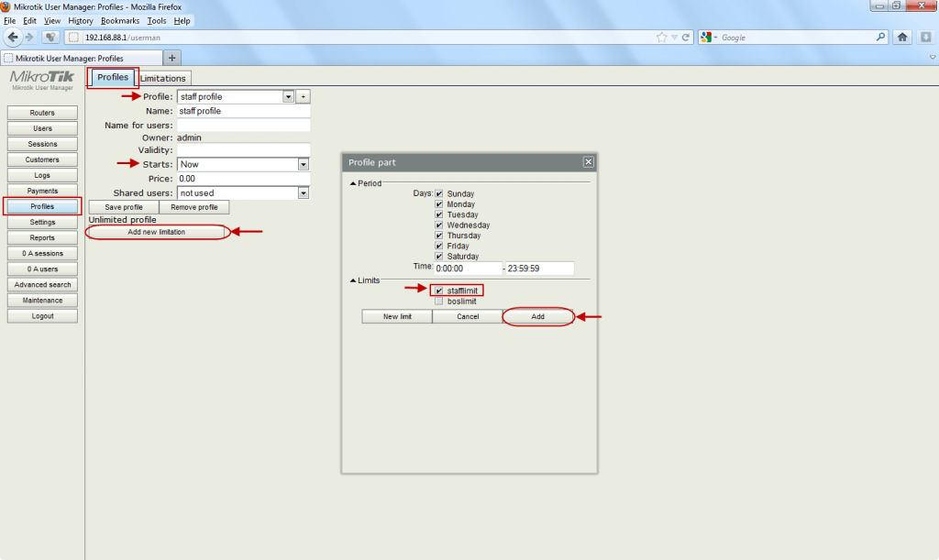Click the end Time field 23:59:59
Screen dimensions: 939x560
540,269
